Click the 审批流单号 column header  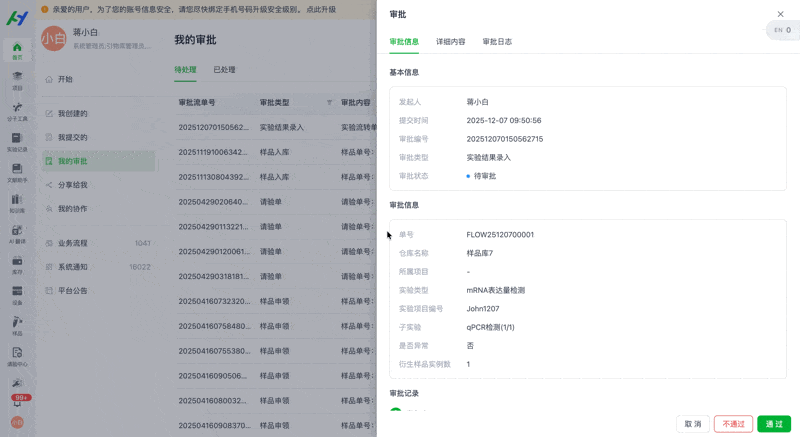197,102
